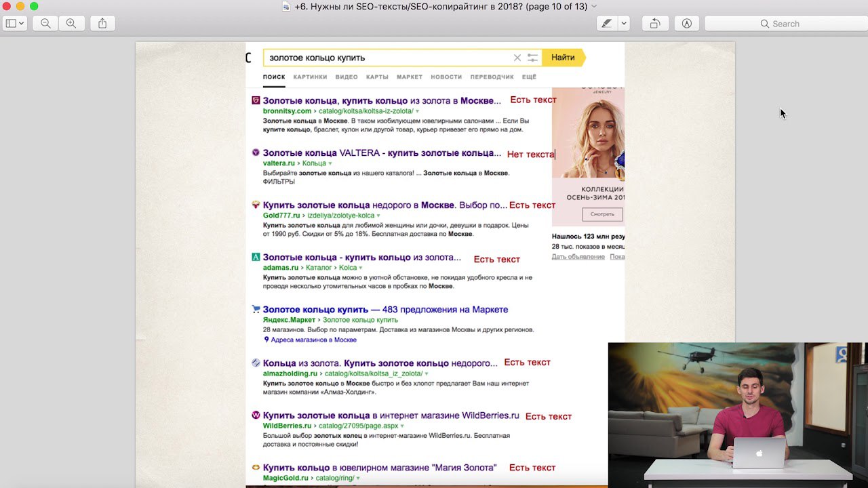
Task: Clear the Yandex search query with X
Action: coord(517,58)
